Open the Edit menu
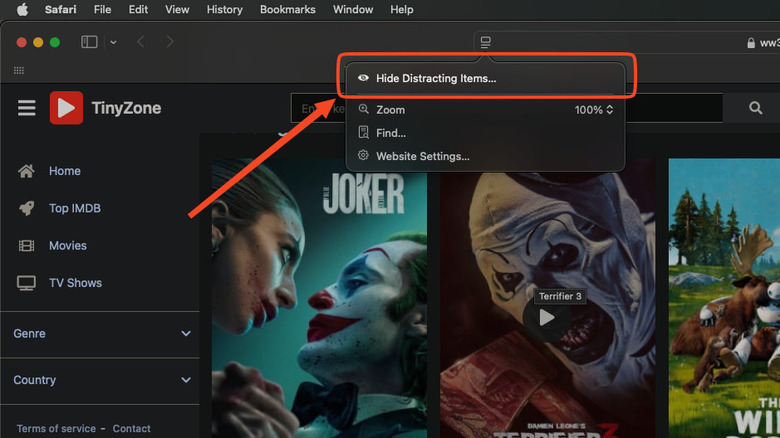780x438 pixels. pyautogui.click(x=138, y=9)
